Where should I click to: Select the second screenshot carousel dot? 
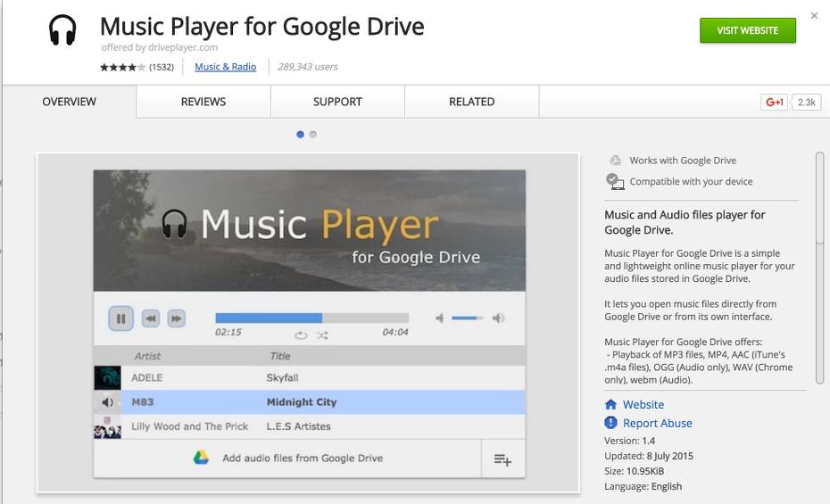click(x=313, y=135)
